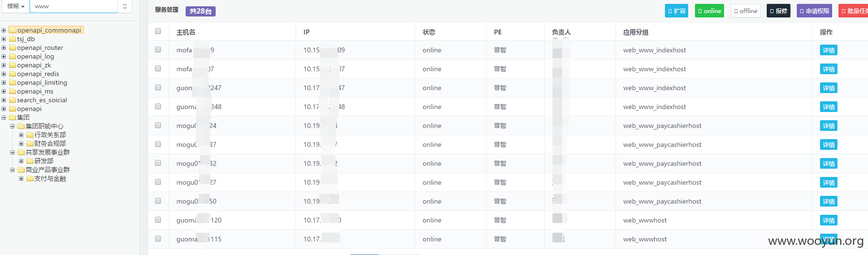Select the 研发部 tree label
868x255 pixels.
[44, 161]
